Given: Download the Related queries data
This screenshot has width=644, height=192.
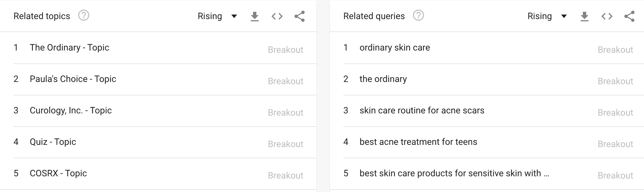Looking at the screenshot, I should (584, 16).
